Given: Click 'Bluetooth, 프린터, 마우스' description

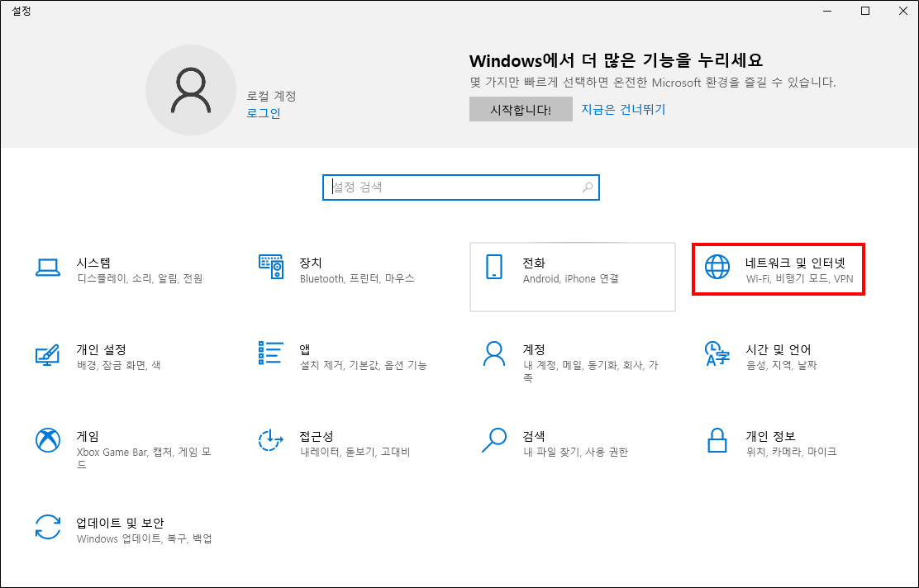Looking at the screenshot, I should pyautogui.click(x=357, y=279).
